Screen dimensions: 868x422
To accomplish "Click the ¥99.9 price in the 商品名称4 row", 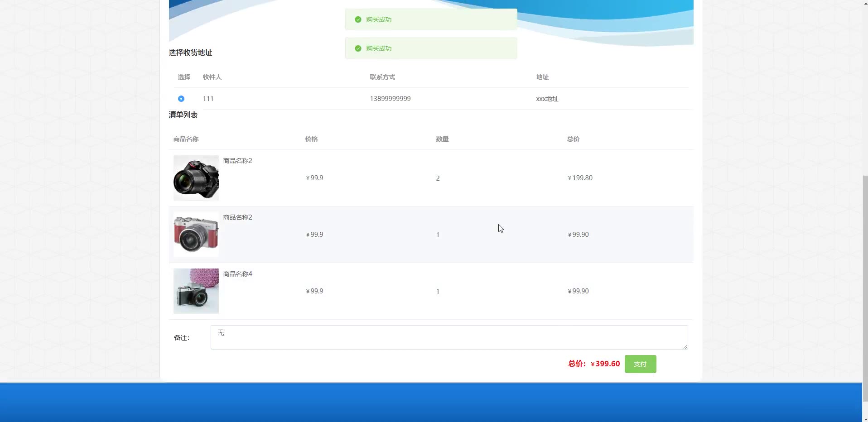I will click(314, 291).
